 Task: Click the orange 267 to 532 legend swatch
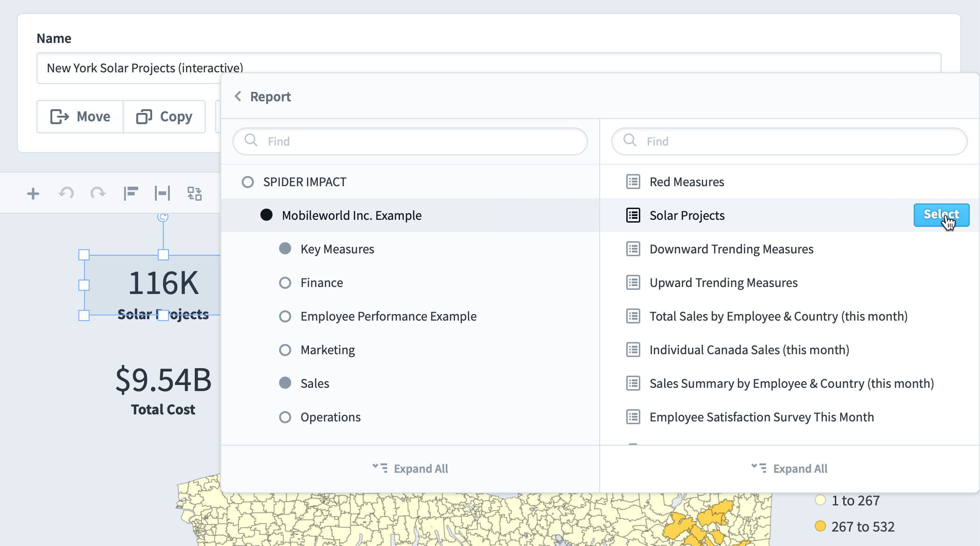[x=820, y=526]
